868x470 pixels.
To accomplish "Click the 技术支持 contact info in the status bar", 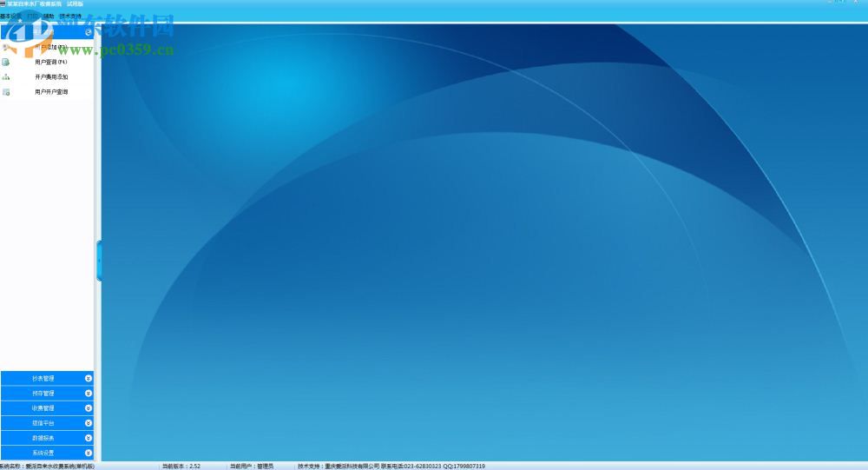I will [x=391, y=467].
